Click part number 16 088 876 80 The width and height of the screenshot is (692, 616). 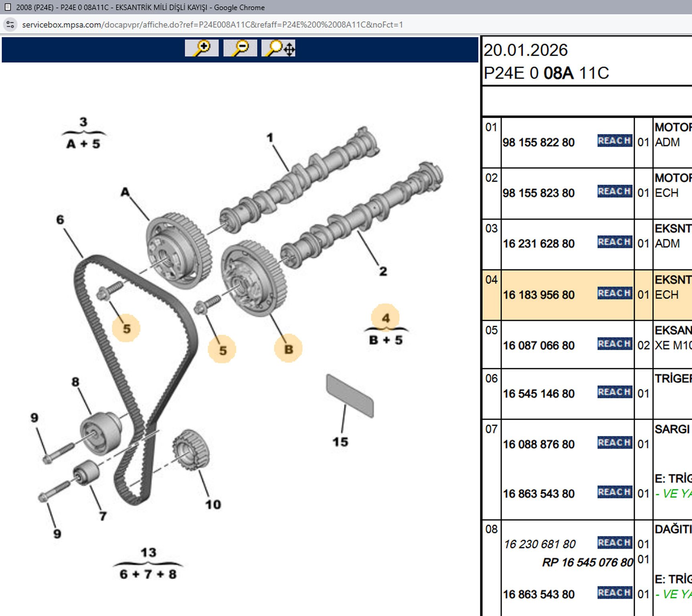click(x=538, y=444)
